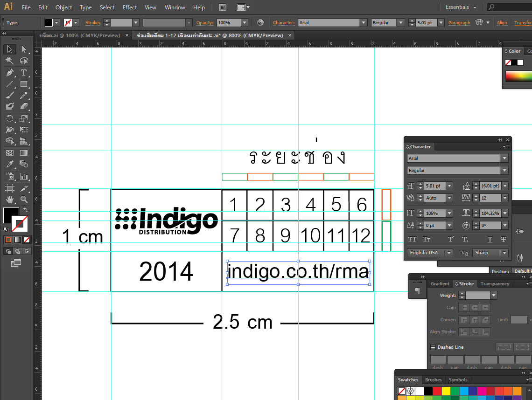
Task: Toggle Subscript in Character panel
Action: 465,239
